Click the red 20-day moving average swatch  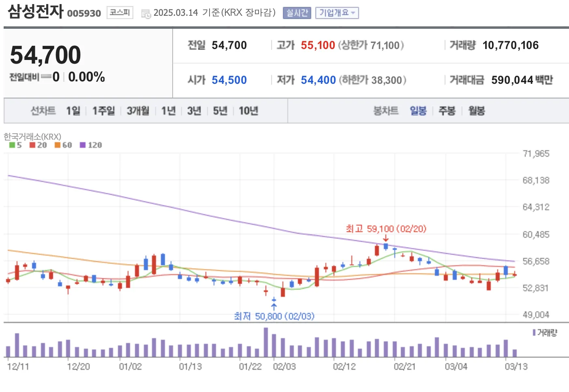tap(32, 145)
